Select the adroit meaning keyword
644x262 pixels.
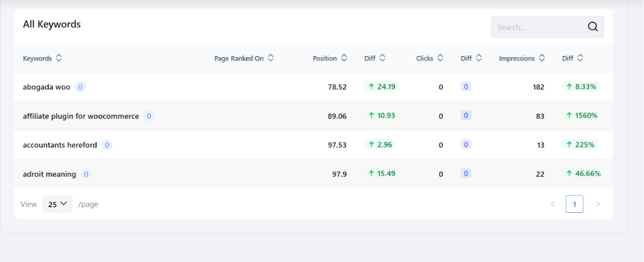tap(49, 174)
